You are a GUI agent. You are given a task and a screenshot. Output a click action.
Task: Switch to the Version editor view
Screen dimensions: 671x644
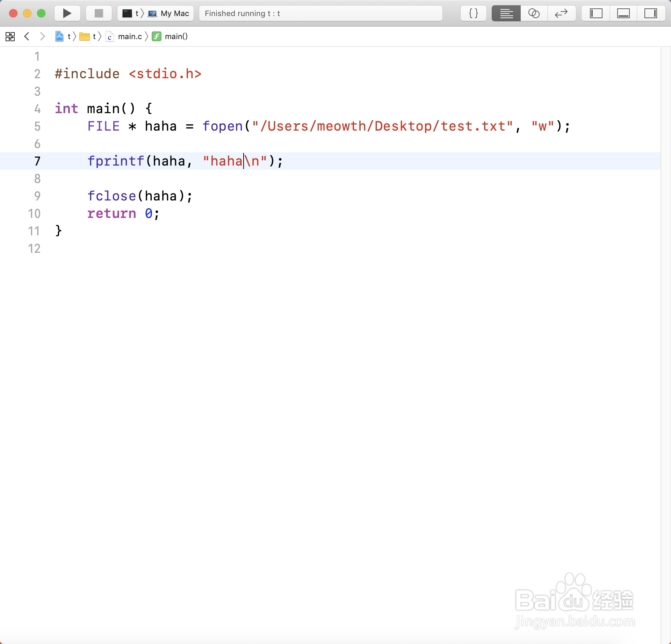561,13
